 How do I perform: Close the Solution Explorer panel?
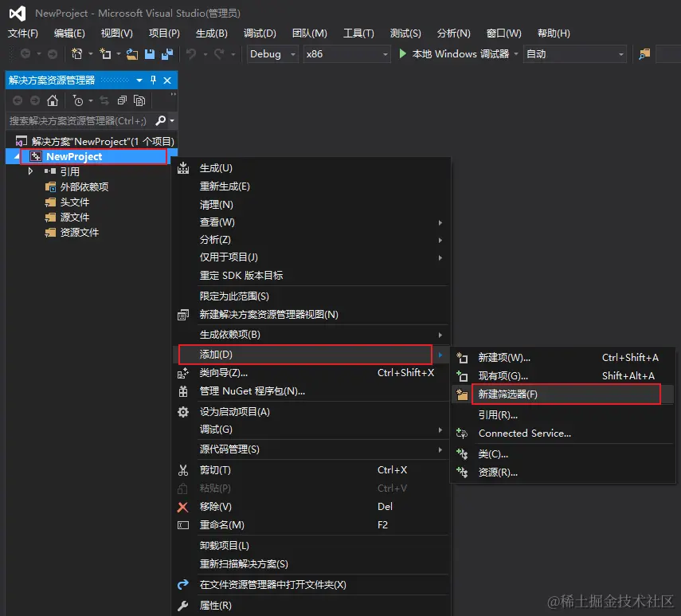point(167,80)
